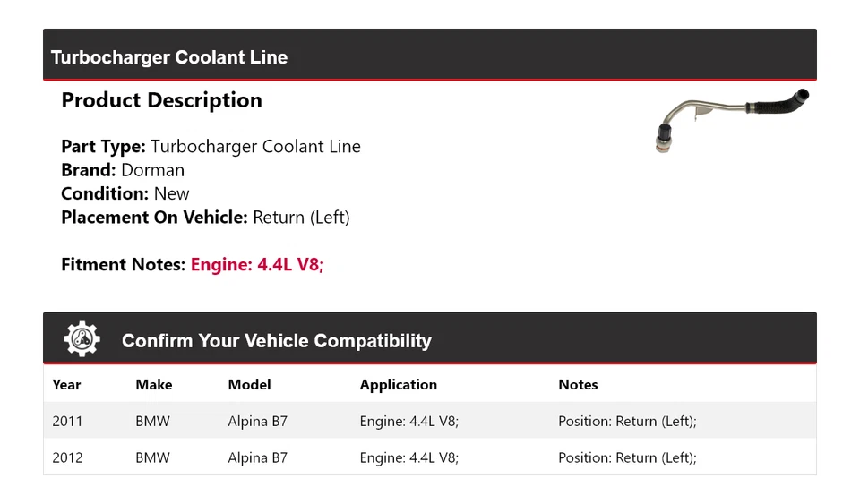Click the Brand: Dorman line

[x=123, y=170]
